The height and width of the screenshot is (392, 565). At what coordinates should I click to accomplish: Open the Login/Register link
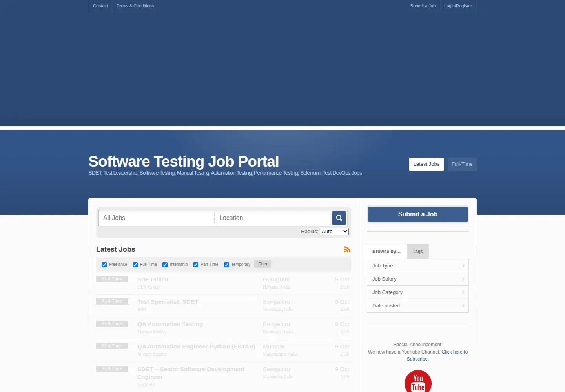[458, 6]
